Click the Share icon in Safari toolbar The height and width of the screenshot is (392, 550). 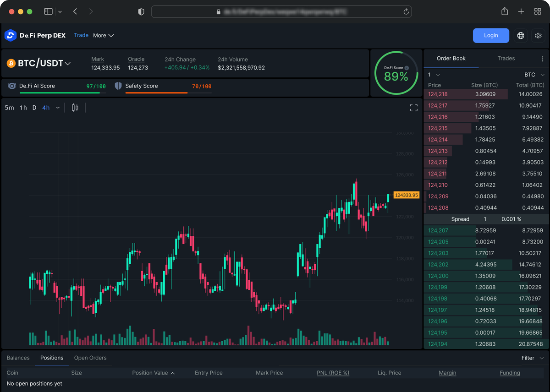pyautogui.click(x=504, y=11)
